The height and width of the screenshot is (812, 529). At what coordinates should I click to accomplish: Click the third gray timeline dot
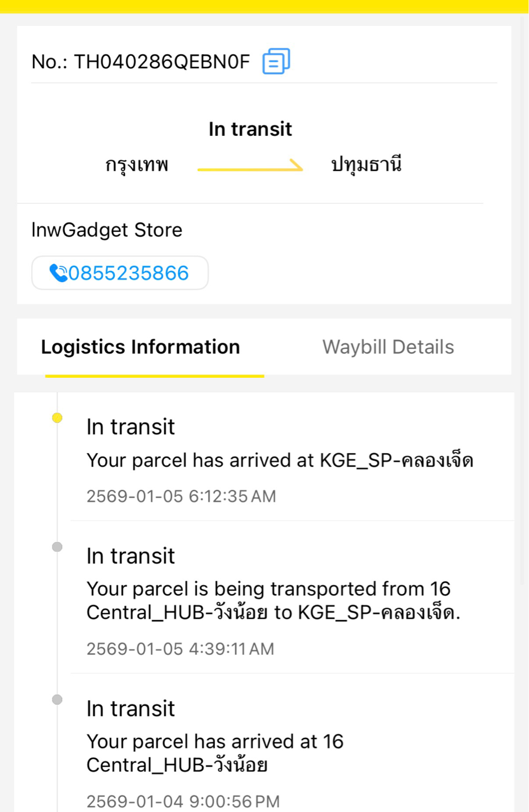coord(57,699)
